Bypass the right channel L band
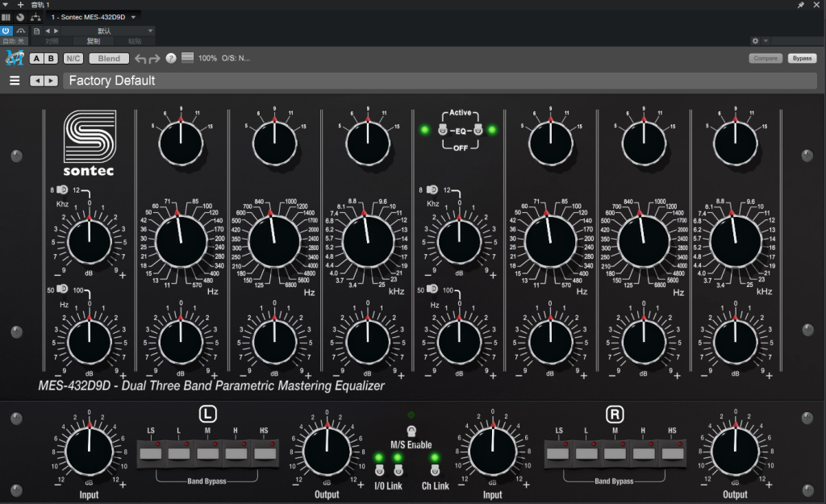The width and height of the screenshot is (826, 504). click(x=586, y=452)
